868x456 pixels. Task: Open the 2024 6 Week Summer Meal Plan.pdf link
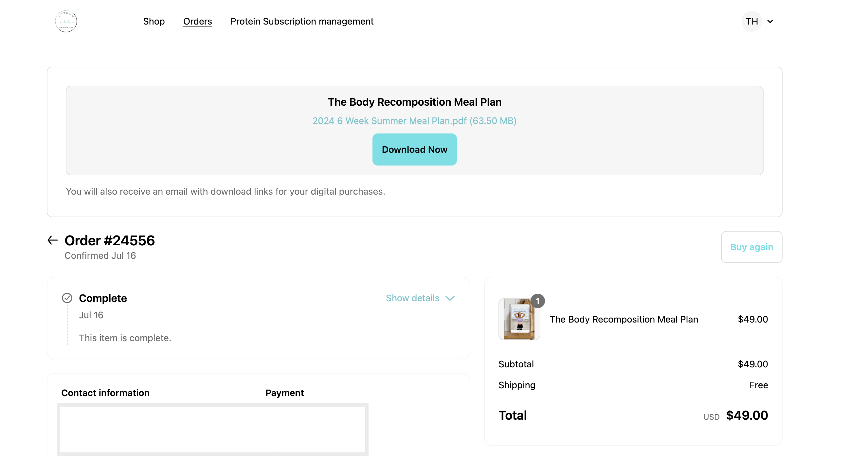click(414, 121)
